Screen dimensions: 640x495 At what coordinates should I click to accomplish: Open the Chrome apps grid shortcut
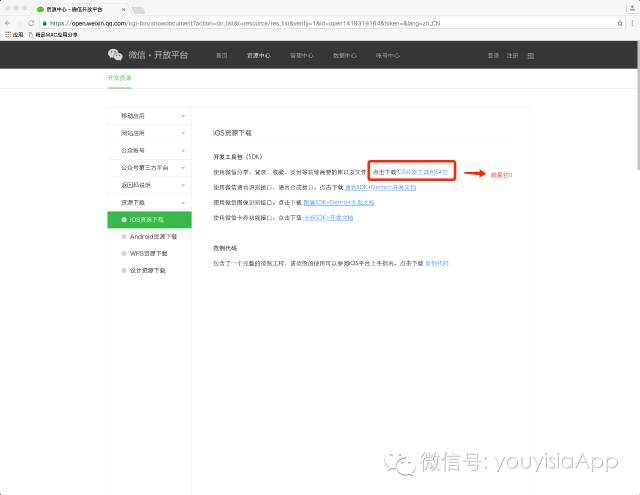(14, 35)
